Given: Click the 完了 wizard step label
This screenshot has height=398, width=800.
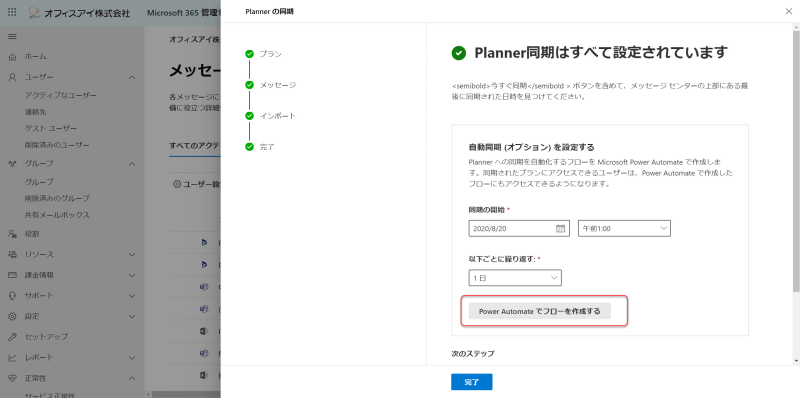Looking at the screenshot, I should [x=267, y=147].
